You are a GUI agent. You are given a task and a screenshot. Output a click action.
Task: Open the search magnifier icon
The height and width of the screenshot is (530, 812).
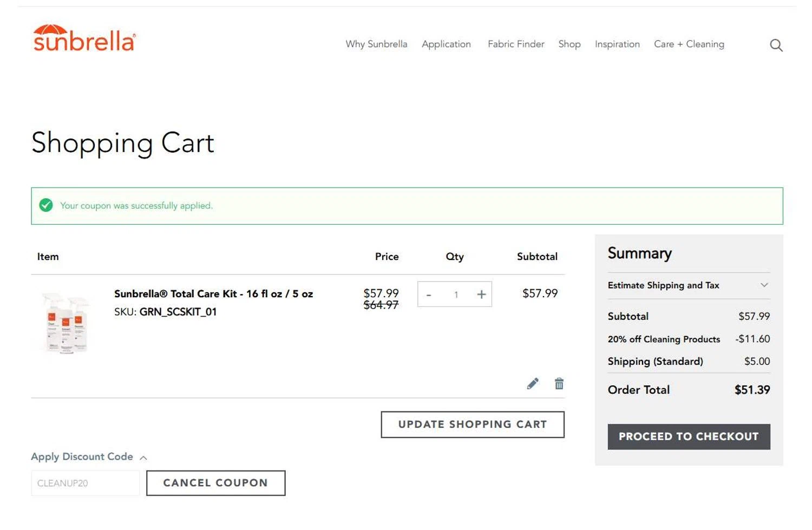click(776, 45)
